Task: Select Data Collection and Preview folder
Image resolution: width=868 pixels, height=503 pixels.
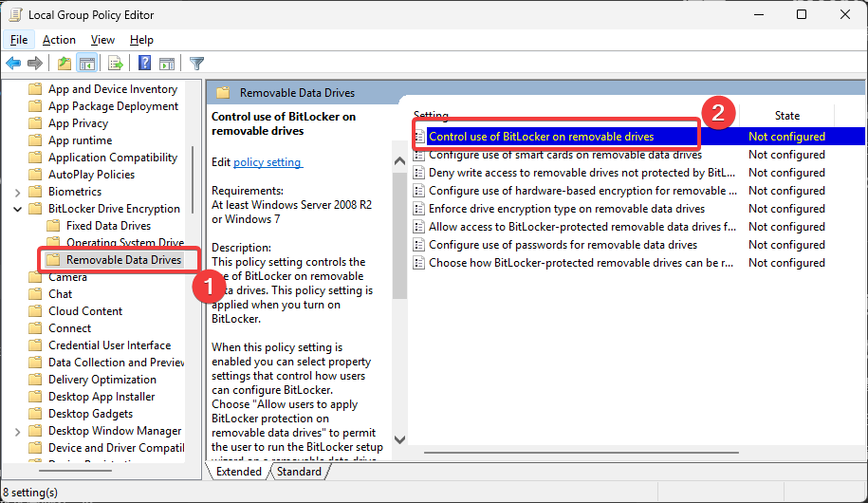Action: [x=117, y=363]
